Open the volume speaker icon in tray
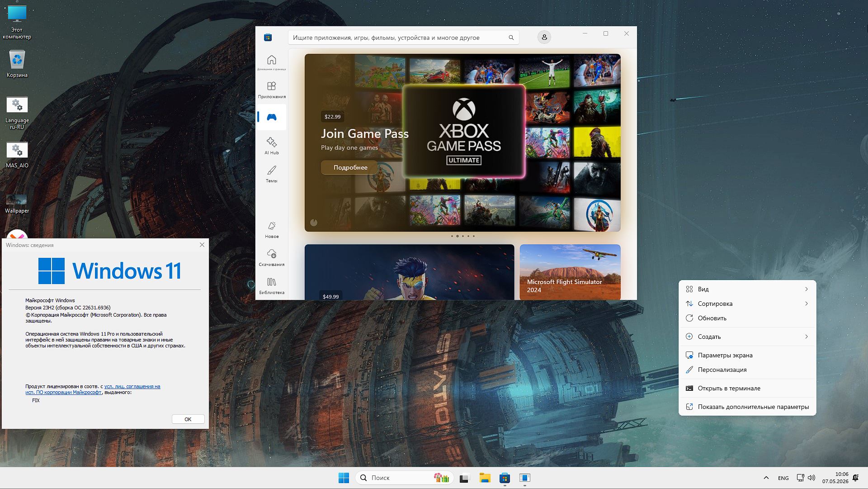 point(811,478)
